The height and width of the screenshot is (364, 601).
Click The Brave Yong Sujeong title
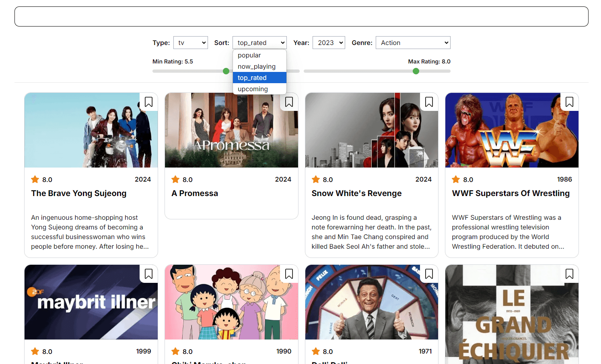pos(79,193)
